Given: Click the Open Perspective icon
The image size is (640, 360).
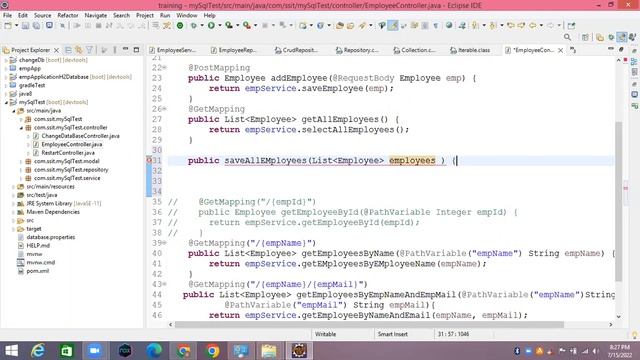Looking at the screenshot, I should 585,37.
